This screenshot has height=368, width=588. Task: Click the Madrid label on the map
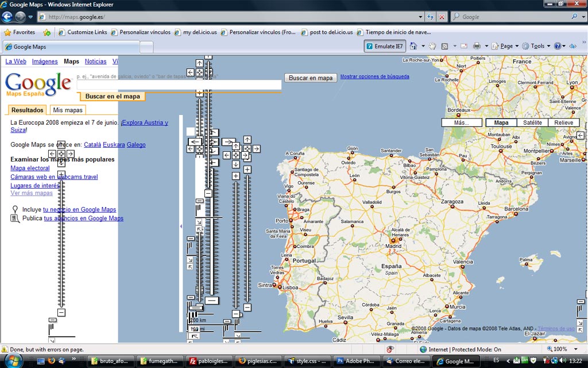pos(393,246)
